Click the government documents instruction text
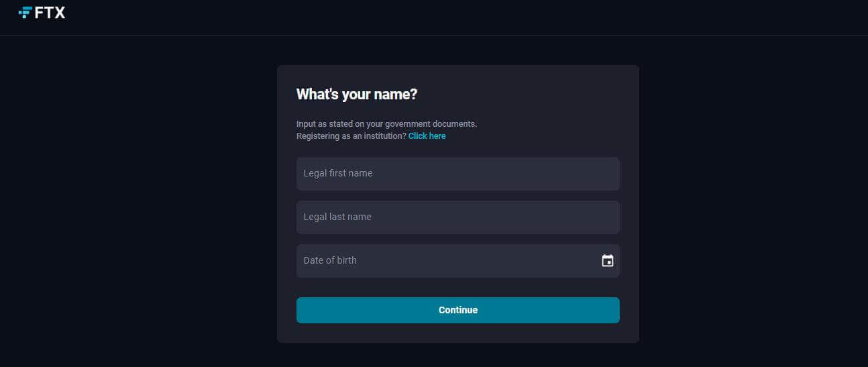Viewport: 868px width, 367px height. (x=386, y=124)
